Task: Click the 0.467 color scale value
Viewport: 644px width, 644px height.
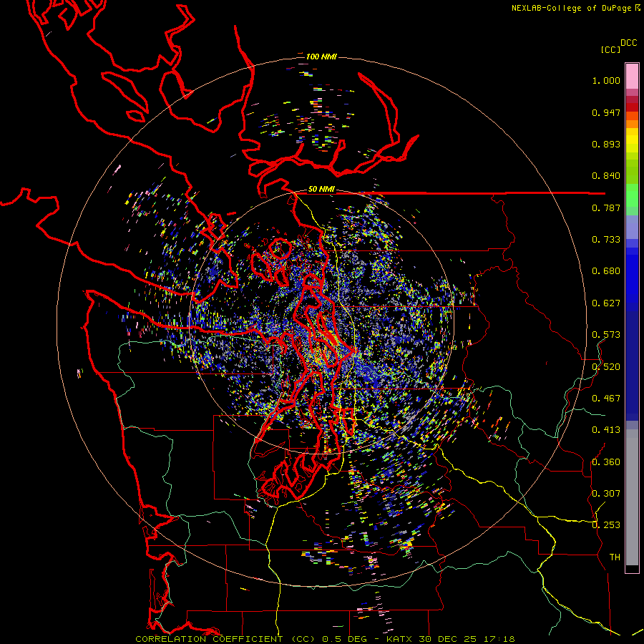Action: click(606, 398)
